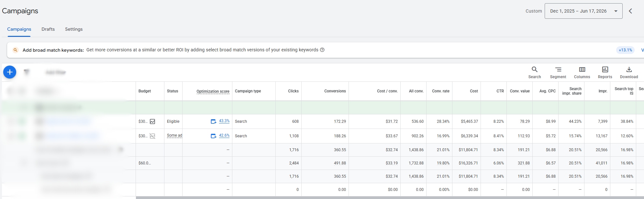The width and height of the screenshot is (644, 199).
Task: Sort by Search impr. share column header
Action: [572, 91]
